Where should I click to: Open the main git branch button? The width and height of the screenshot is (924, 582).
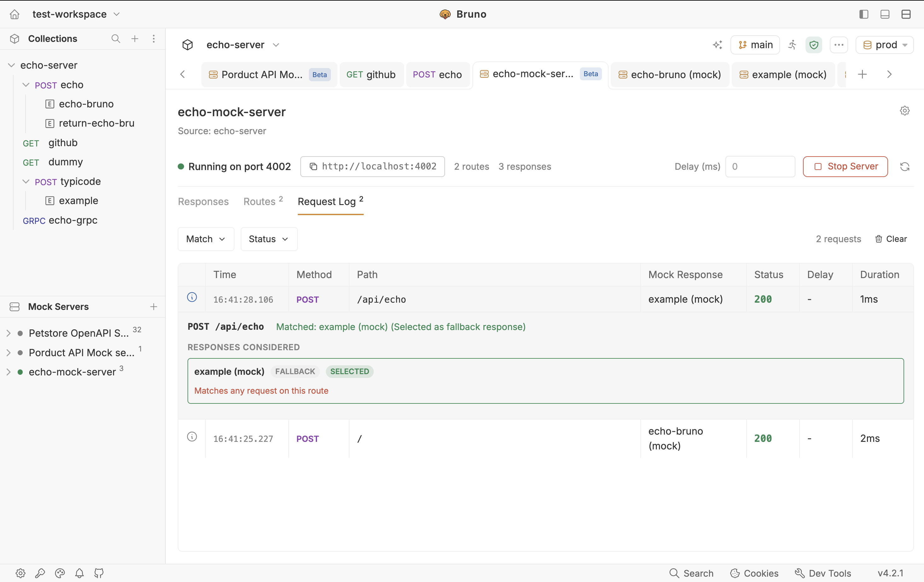pyautogui.click(x=755, y=45)
